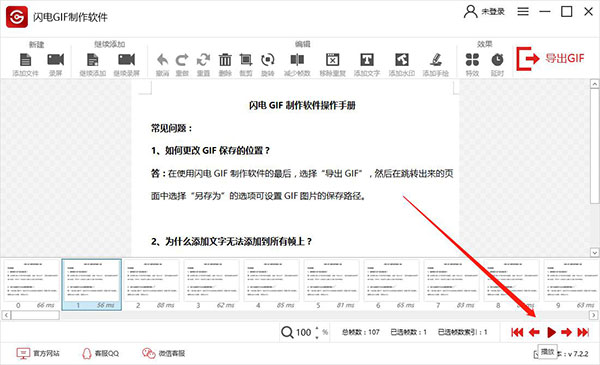This screenshot has width=600, height=365.
Task: Increase zoom percentage with up stepper
Action: coord(317,329)
